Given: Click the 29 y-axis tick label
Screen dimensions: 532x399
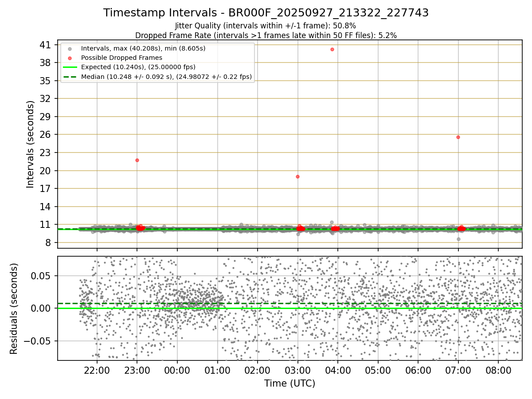Looking at the screenshot, I should [x=46, y=117].
